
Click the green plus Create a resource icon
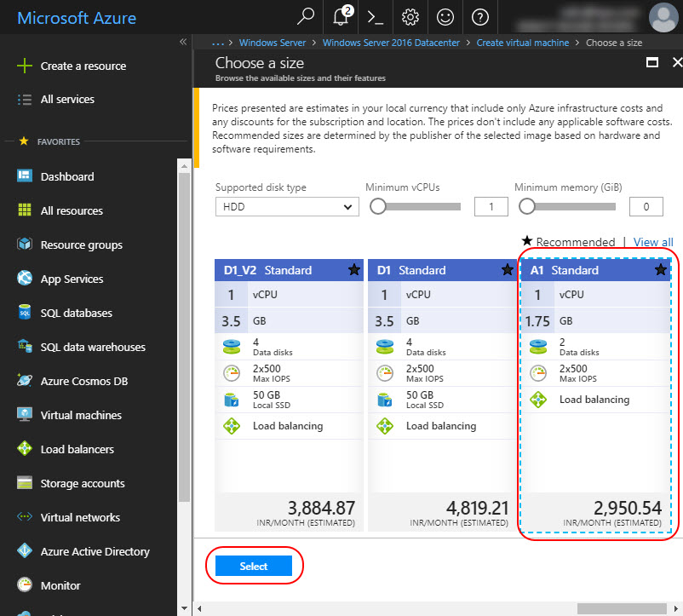pos(25,66)
